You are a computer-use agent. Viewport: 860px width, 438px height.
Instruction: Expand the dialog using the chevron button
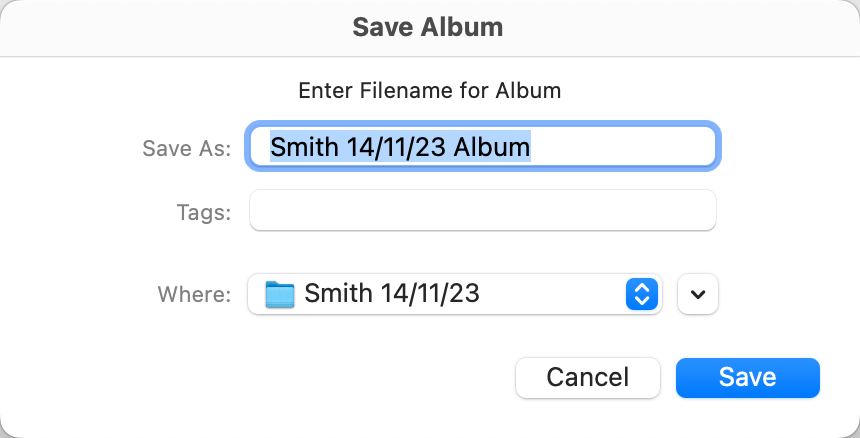[x=698, y=294]
